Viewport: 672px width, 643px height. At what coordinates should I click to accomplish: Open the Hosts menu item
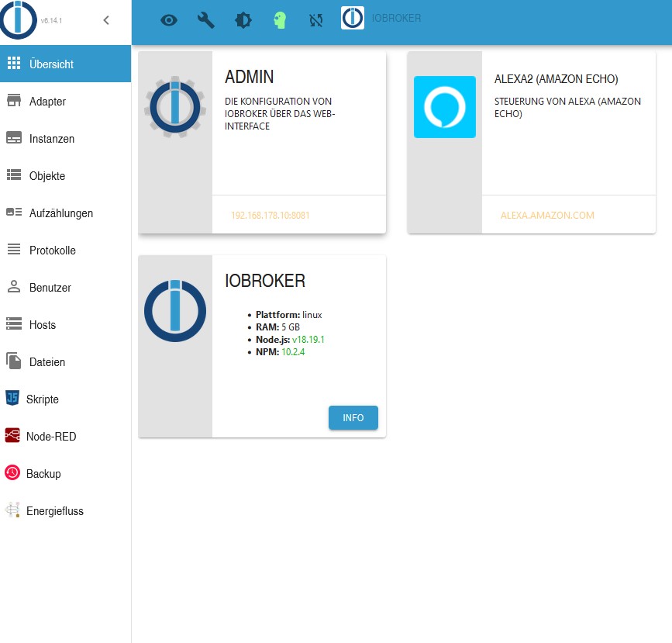pos(66,325)
